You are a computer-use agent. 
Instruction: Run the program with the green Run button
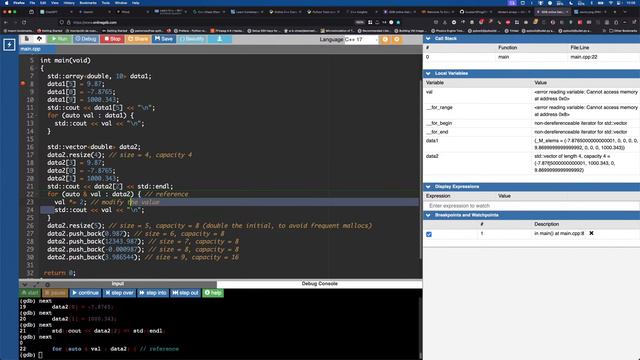pyautogui.click(x=59, y=39)
